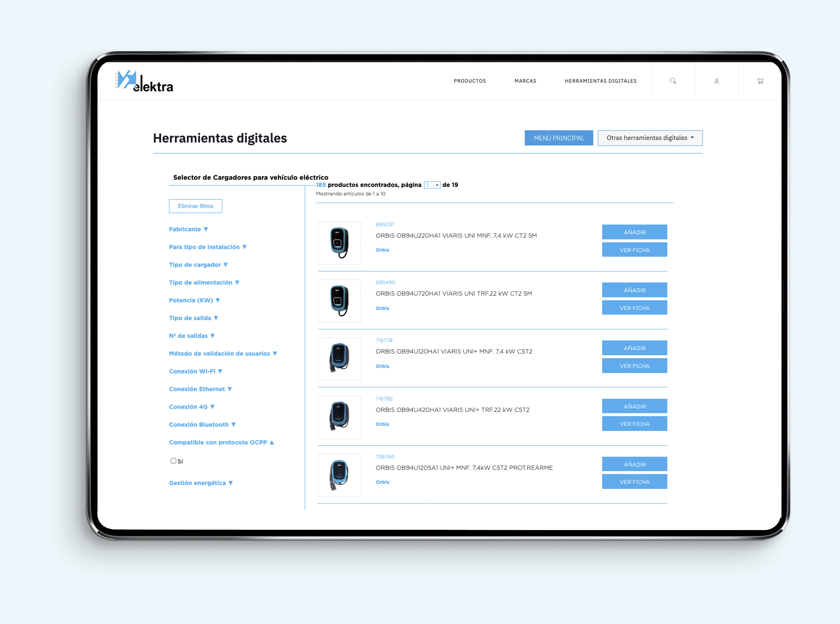Screen dimensions: 840x624
Task: Open thumbnail of product 716782
Action: click(339, 417)
